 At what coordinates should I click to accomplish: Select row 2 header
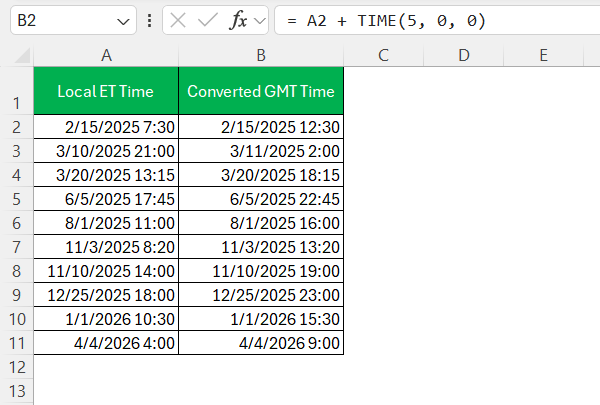click(x=16, y=127)
